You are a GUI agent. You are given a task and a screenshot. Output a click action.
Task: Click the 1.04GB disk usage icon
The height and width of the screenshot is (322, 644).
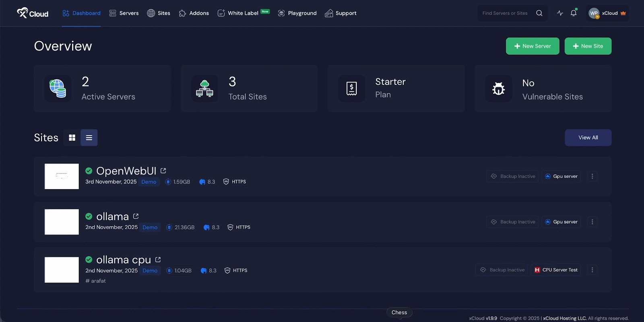click(169, 271)
